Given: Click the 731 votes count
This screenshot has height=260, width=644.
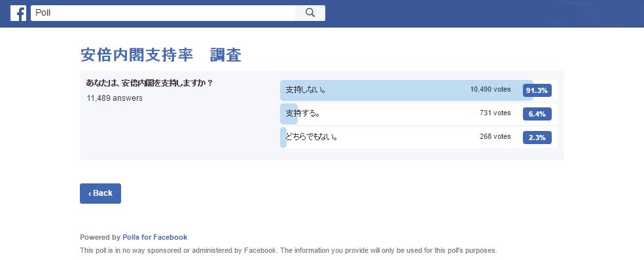Looking at the screenshot, I should pyautogui.click(x=495, y=113).
